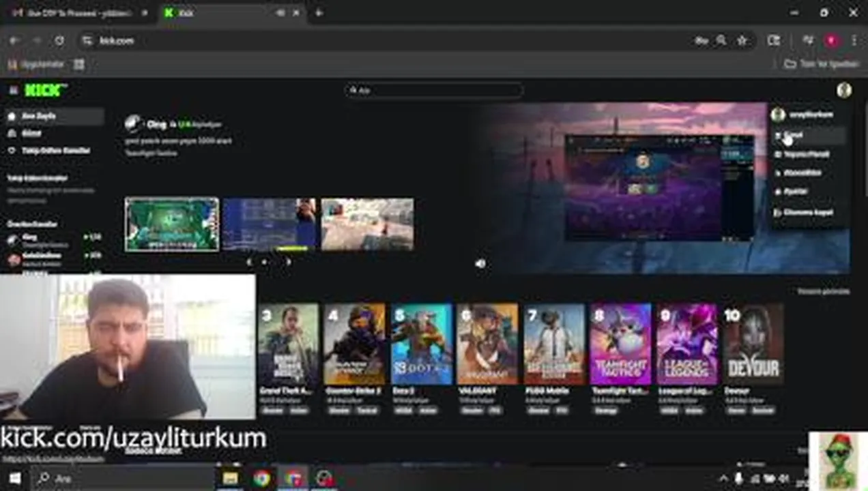Select Kanal in the profile dropdown

809,135
